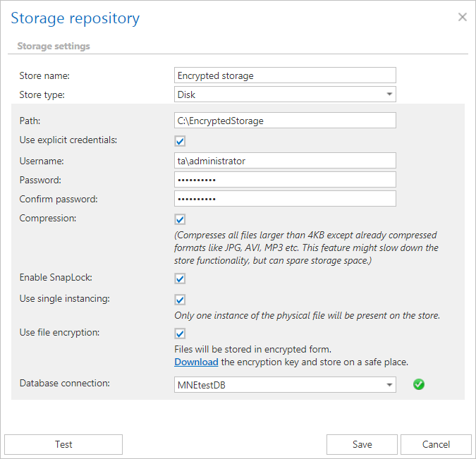Image resolution: width=476 pixels, height=459 pixels.
Task: Download the encryption key via link
Action: (x=196, y=362)
